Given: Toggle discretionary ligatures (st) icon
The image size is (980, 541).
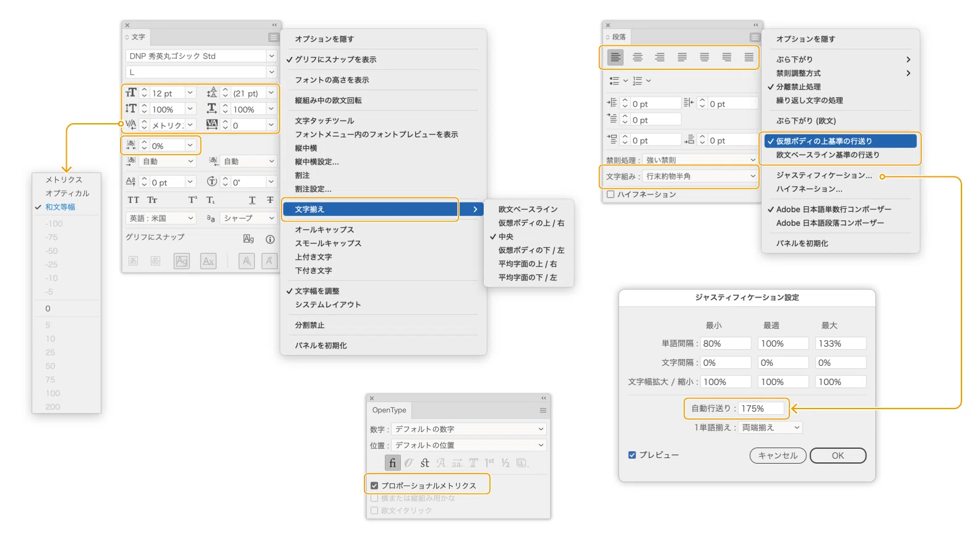Looking at the screenshot, I should 424,463.
